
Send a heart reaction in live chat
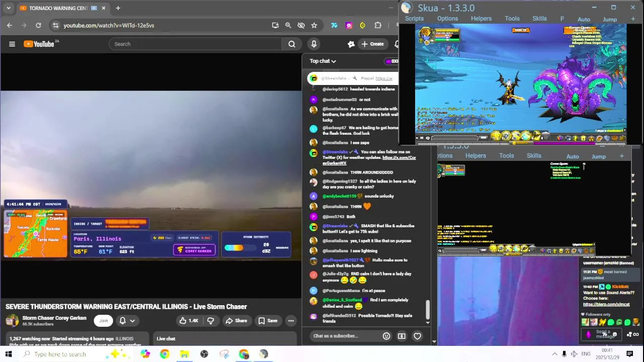417,336
